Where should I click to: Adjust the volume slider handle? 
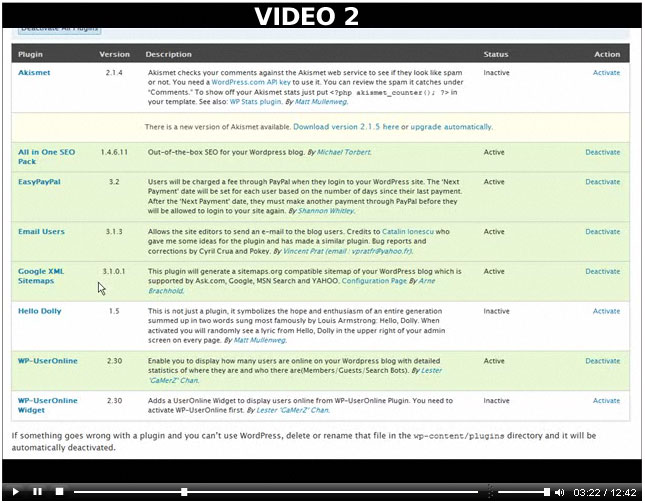pos(546,491)
